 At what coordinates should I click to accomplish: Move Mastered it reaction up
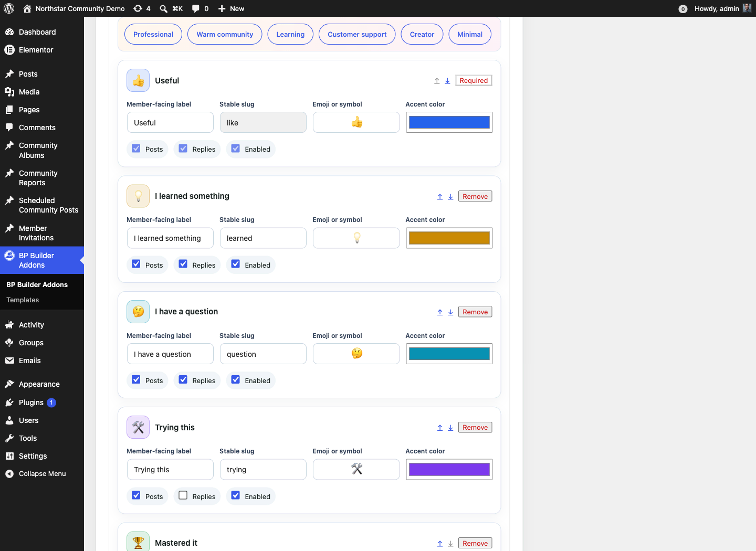(x=440, y=544)
